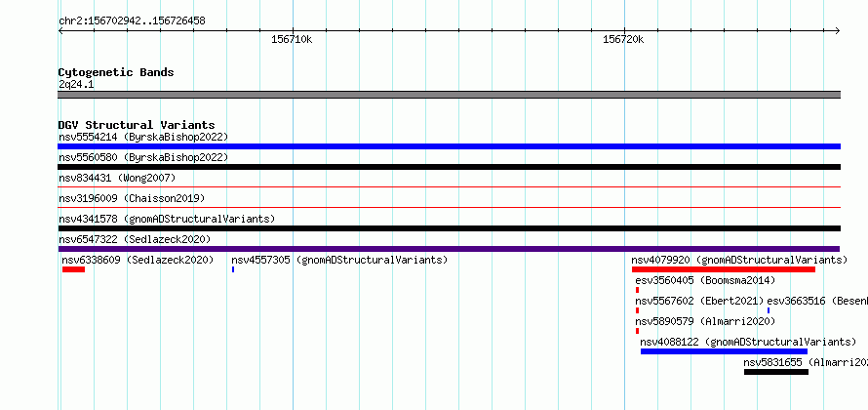868x410 pixels.
Task: Open the esv3663516 variant label
Action: (817, 301)
